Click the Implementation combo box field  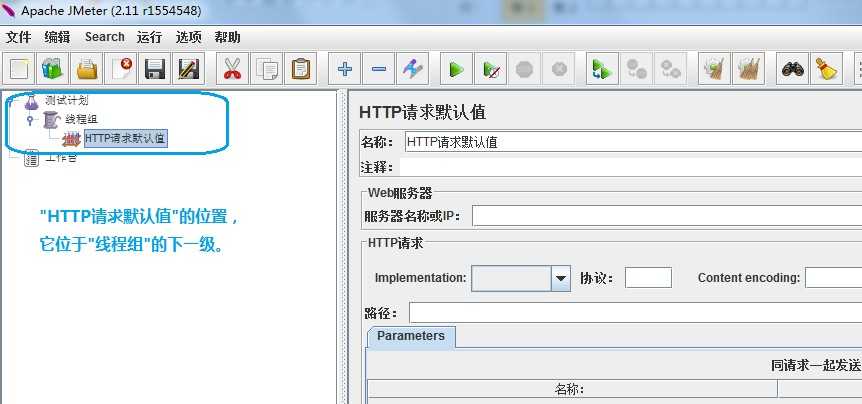(511, 279)
